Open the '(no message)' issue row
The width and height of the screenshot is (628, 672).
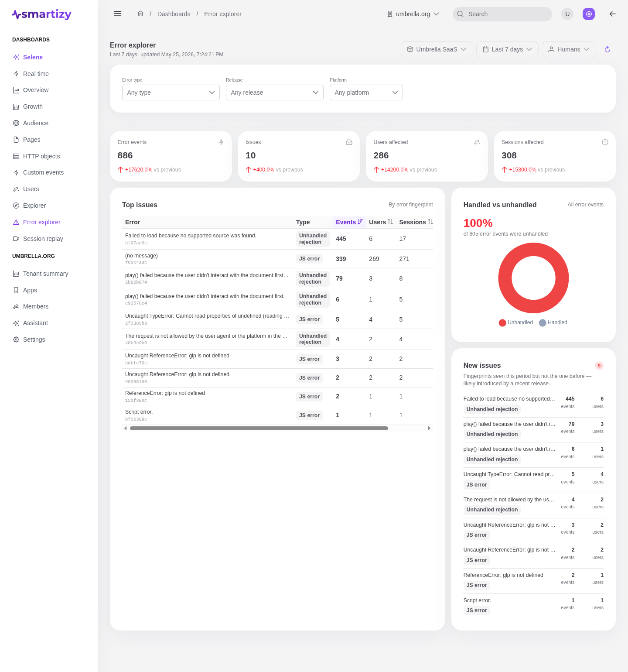[x=277, y=259]
